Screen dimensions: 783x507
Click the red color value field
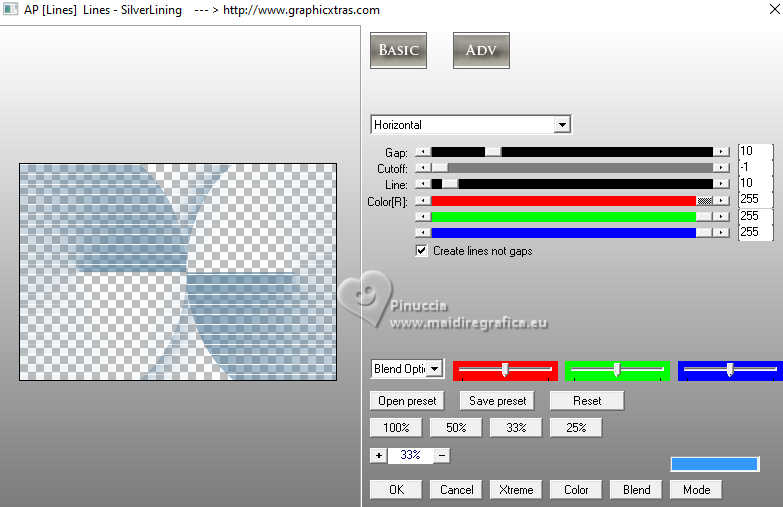point(755,199)
